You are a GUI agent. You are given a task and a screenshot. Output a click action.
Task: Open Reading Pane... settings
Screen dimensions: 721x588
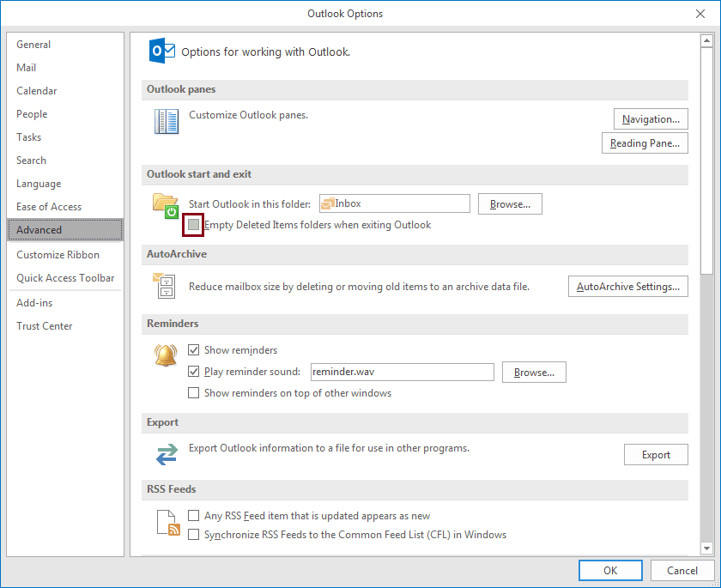coord(645,143)
